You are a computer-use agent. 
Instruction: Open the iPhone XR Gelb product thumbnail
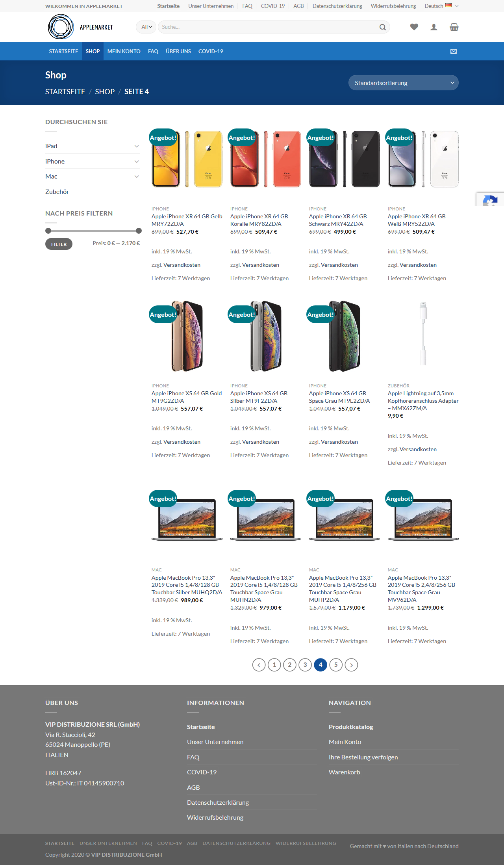point(187,159)
